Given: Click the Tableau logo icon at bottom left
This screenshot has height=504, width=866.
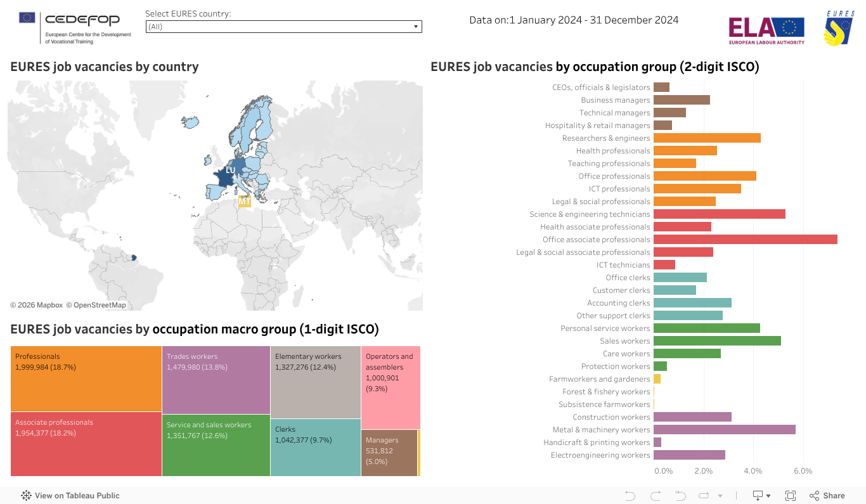Looking at the screenshot, I should pyautogui.click(x=27, y=496).
